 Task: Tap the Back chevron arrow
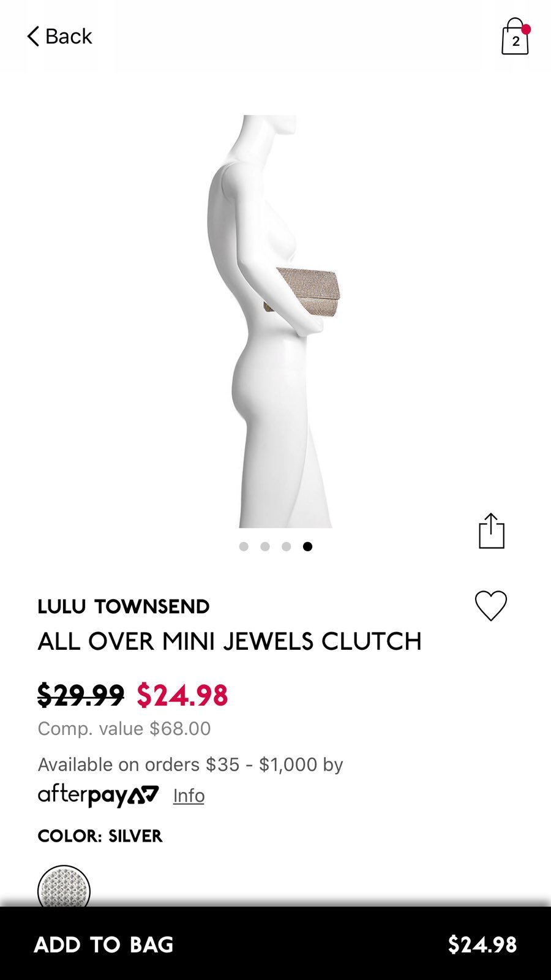pyautogui.click(x=33, y=36)
